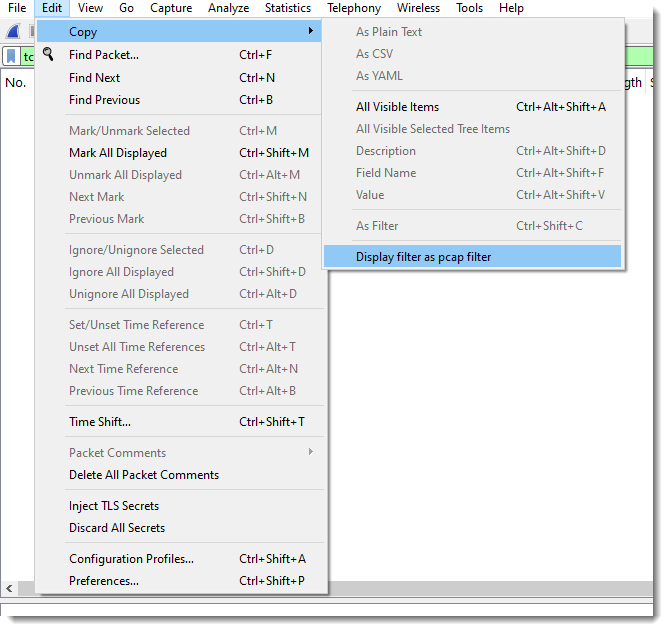Screen dimensions: 668x631
Task: Click the magnifier icon beside Find Packet
Action: click(x=48, y=54)
